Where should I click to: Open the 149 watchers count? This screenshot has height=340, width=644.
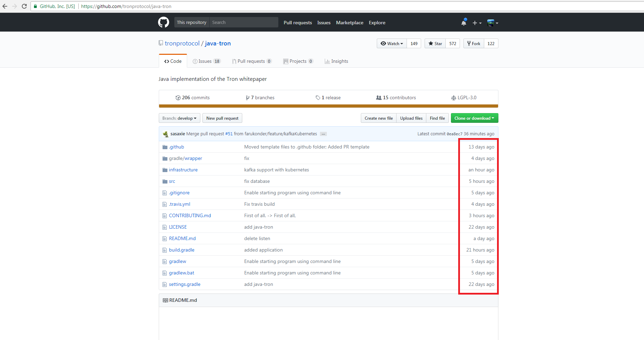pyautogui.click(x=414, y=43)
